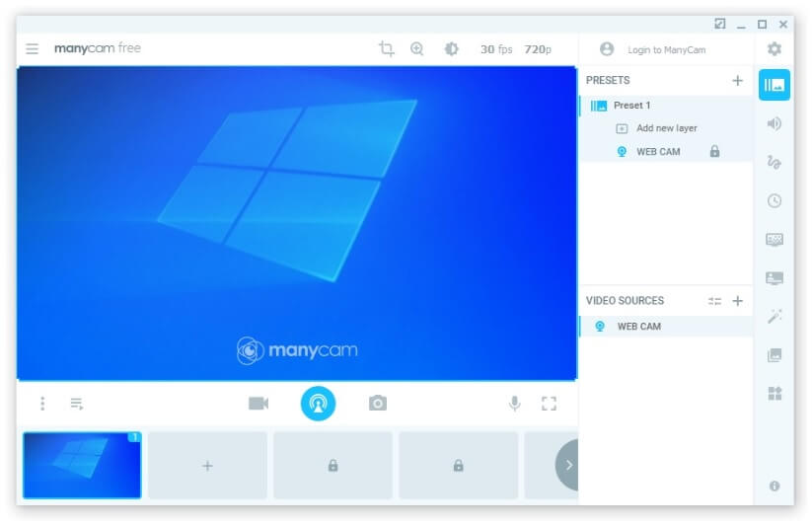
Task: Show more presets with right arrow
Action: (567, 465)
